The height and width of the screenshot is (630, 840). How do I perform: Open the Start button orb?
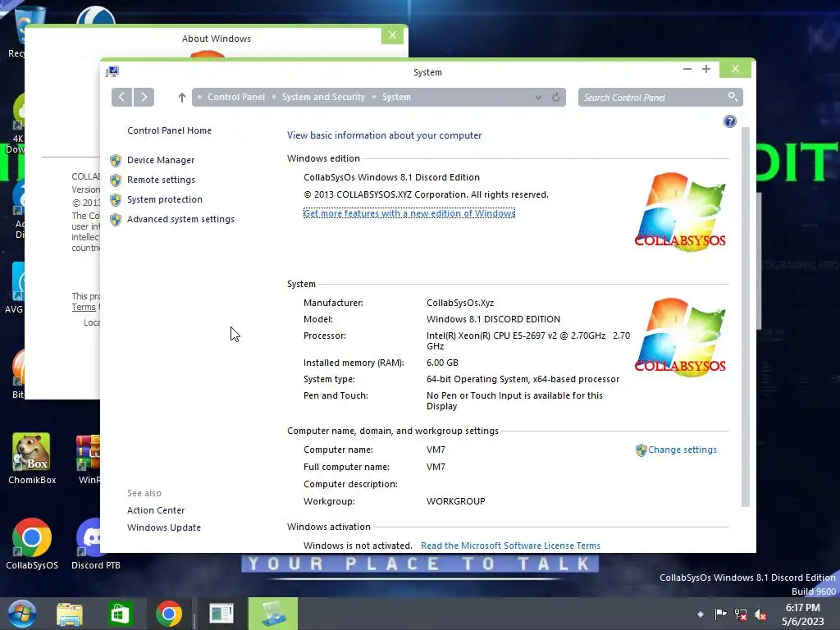click(21, 614)
